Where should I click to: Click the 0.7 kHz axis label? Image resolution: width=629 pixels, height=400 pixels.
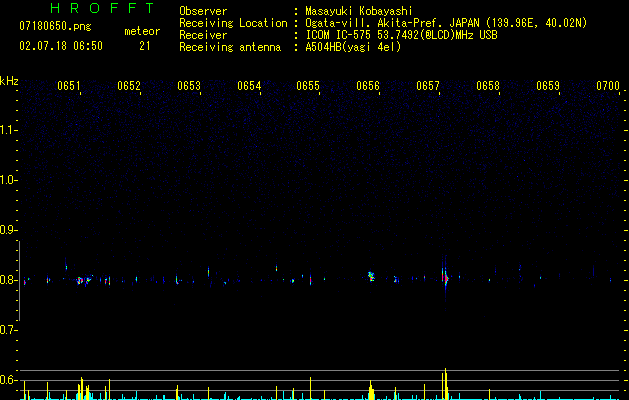coord(8,330)
